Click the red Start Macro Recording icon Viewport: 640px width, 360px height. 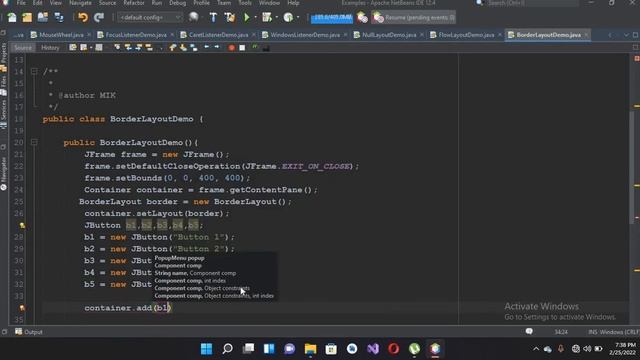pos(231,48)
